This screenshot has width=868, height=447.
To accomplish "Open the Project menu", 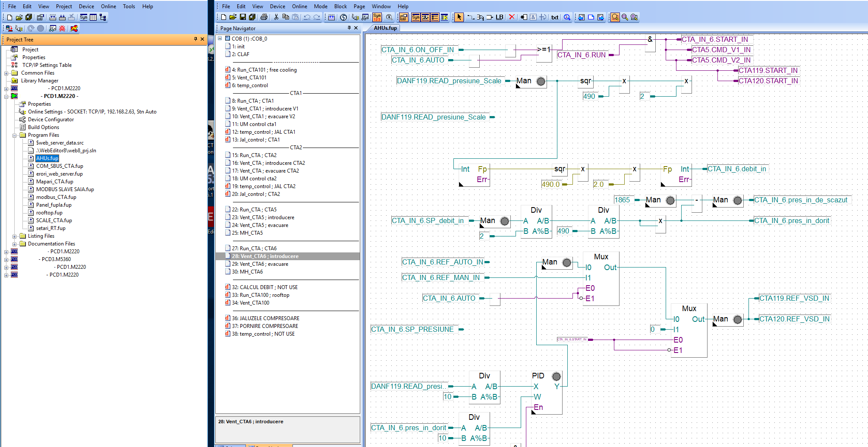I will [64, 6].
